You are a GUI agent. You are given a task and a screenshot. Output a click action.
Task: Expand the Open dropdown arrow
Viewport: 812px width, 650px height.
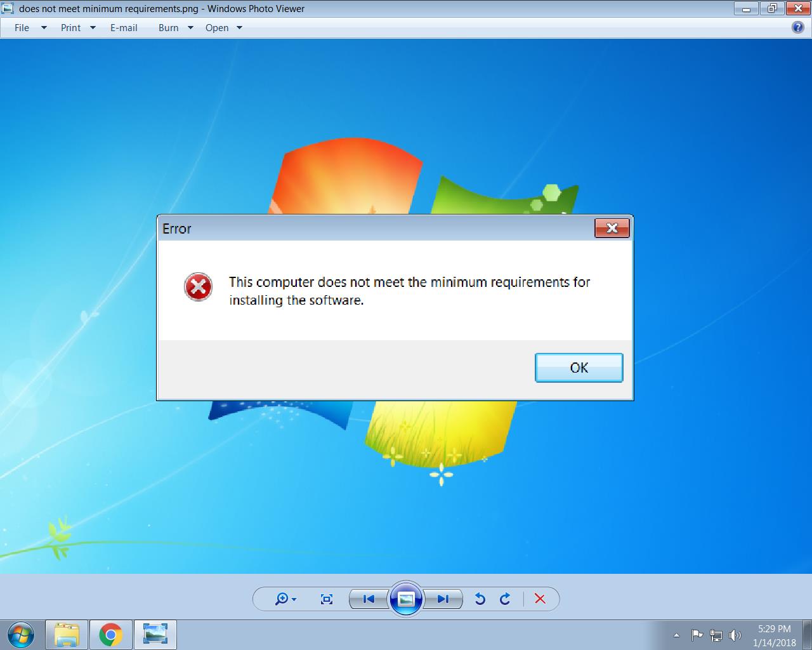(x=239, y=28)
